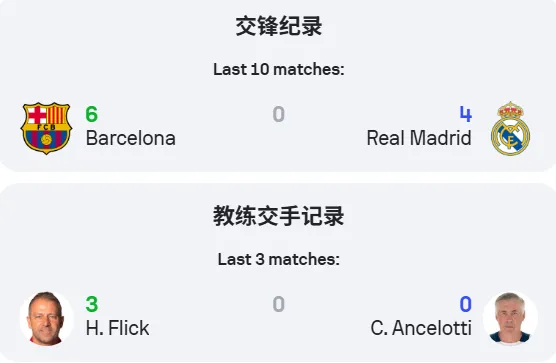This screenshot has width=556, height=363.
Task: Click Ancelotti's blue win count 0
Action: [x=466, y=304]
